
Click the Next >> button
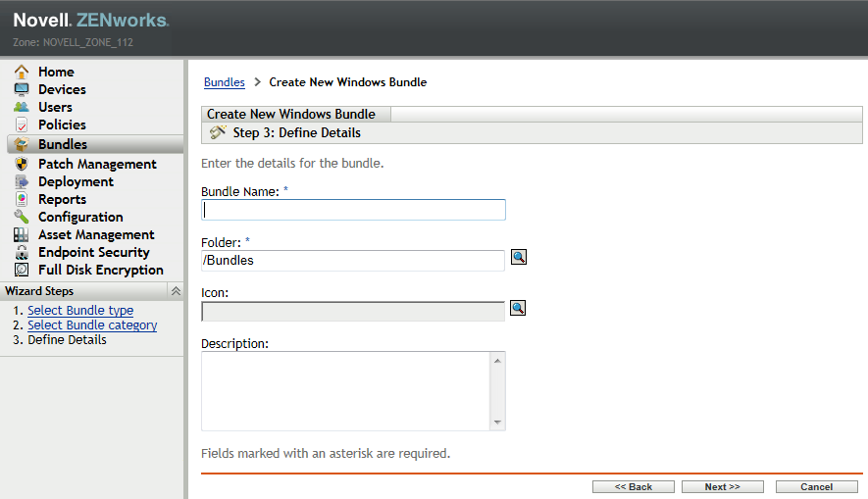(723, 487)
